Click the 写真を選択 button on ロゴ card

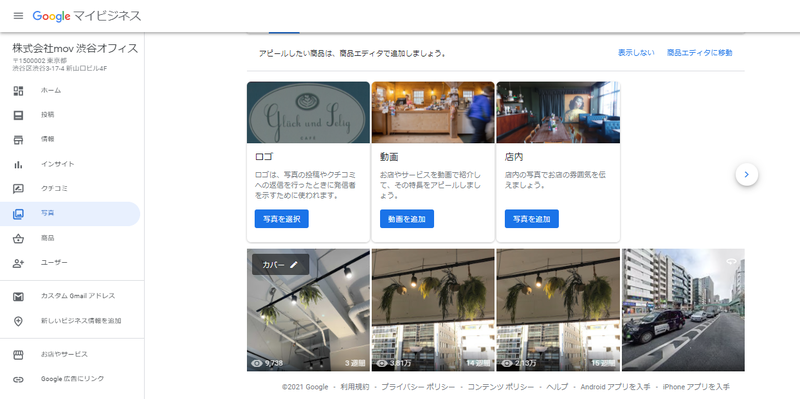(x=282, y=219)
